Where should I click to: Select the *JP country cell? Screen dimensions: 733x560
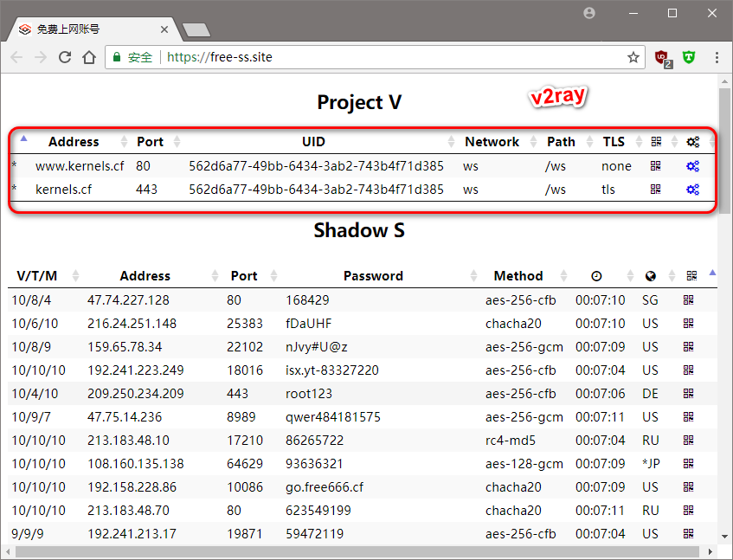[x=651, y=464]
